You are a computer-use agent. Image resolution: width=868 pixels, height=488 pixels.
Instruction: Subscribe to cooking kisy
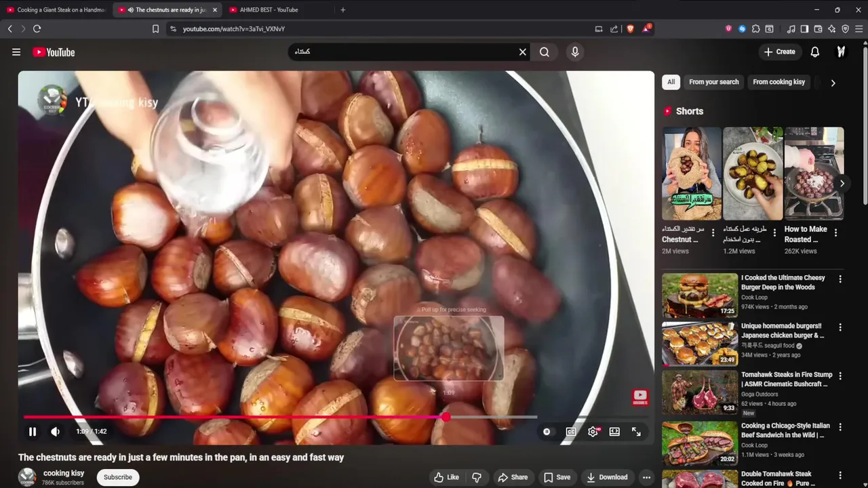(118, 477)
